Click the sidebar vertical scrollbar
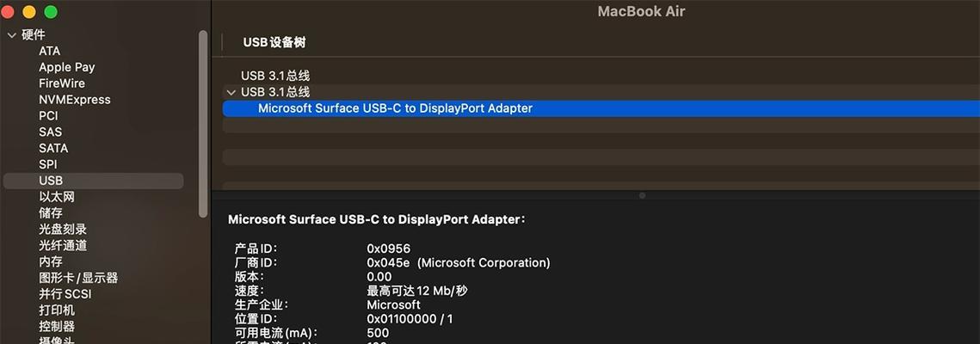Viewport: 980px width, 344px height. pos(202,124)
